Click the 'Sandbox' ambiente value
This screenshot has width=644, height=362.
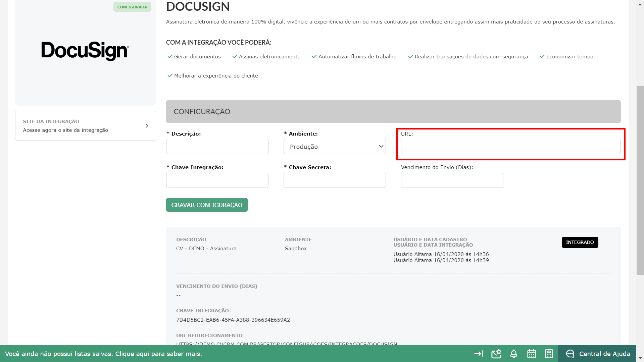pyautogui.click(x=296, y=249)
